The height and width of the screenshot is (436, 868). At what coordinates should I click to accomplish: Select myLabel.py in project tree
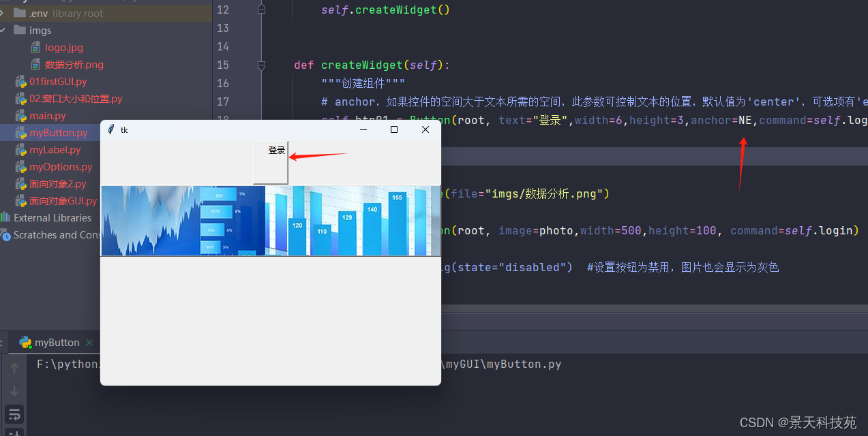[55, 150]
